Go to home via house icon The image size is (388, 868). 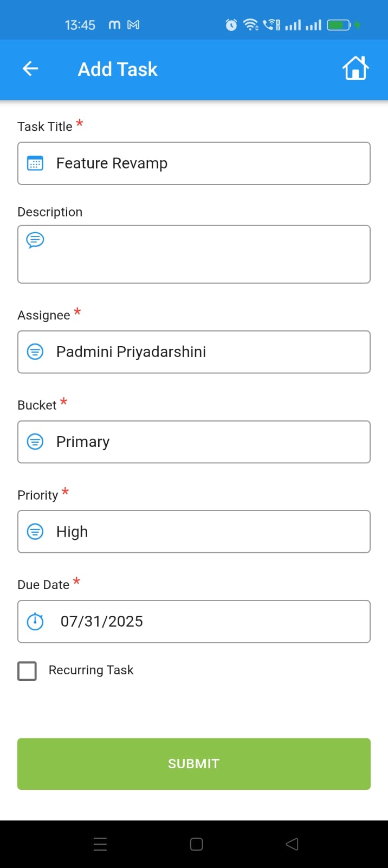355,69
